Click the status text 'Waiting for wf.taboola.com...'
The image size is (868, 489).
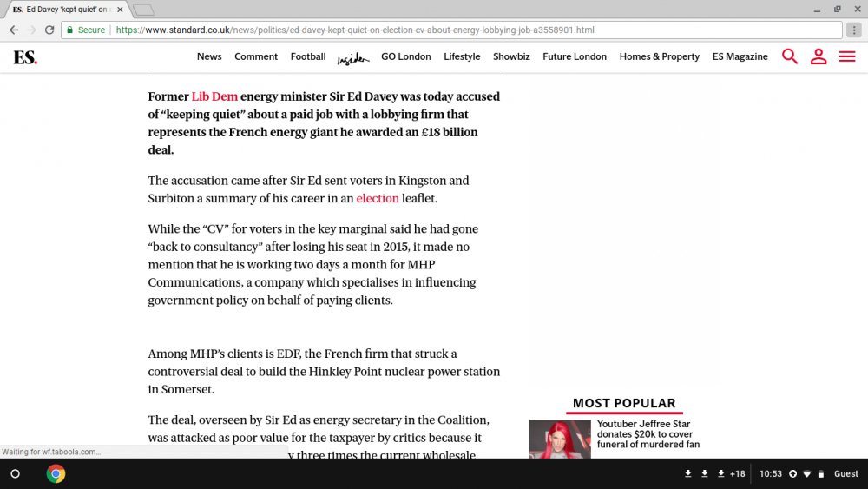[51, 452]
